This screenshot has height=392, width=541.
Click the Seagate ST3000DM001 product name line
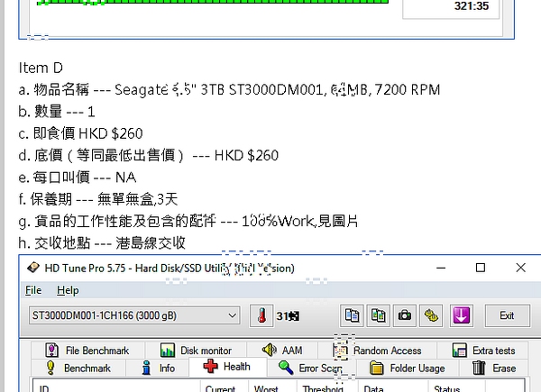coord(229,89)
